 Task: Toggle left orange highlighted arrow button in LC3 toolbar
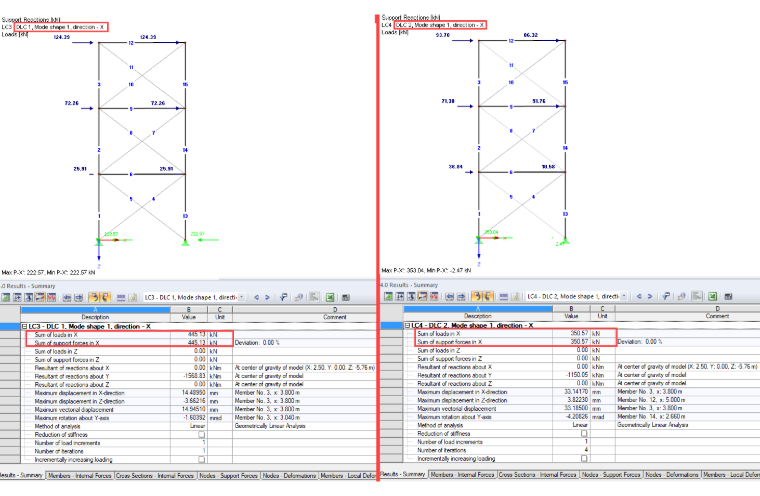pyautogui.click(x=94, y=297)
